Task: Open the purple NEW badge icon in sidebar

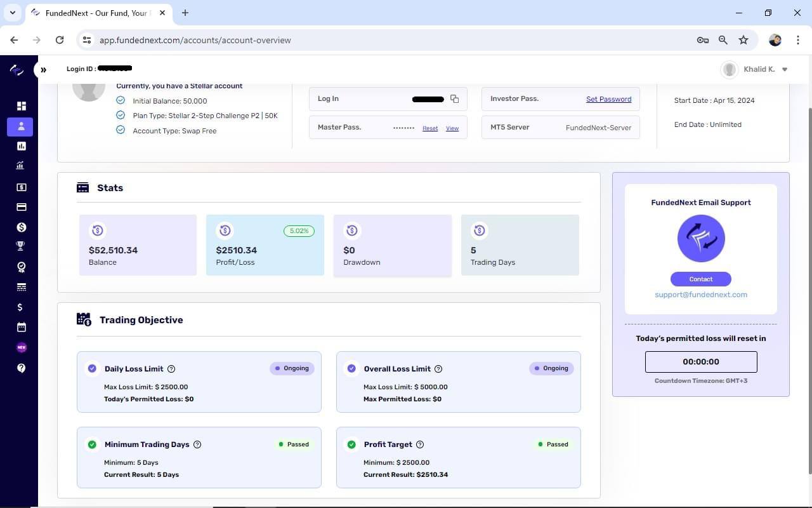Action: pyautogui.click(x=21, y=347)
